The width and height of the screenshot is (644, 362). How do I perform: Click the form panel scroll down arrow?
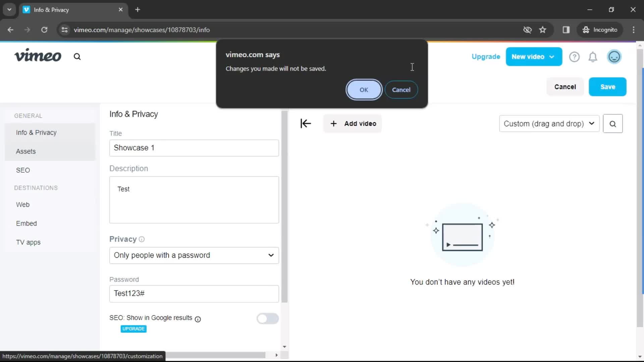point(284,347)
